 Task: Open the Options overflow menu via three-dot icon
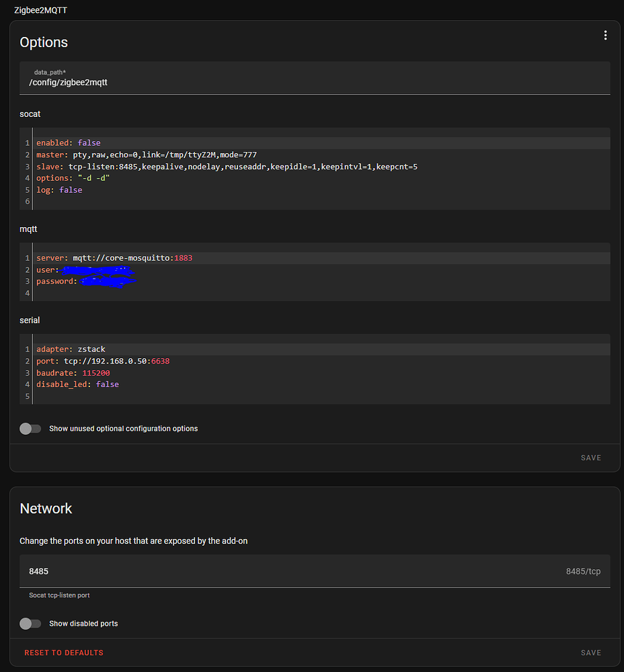(x=604, y=35)
